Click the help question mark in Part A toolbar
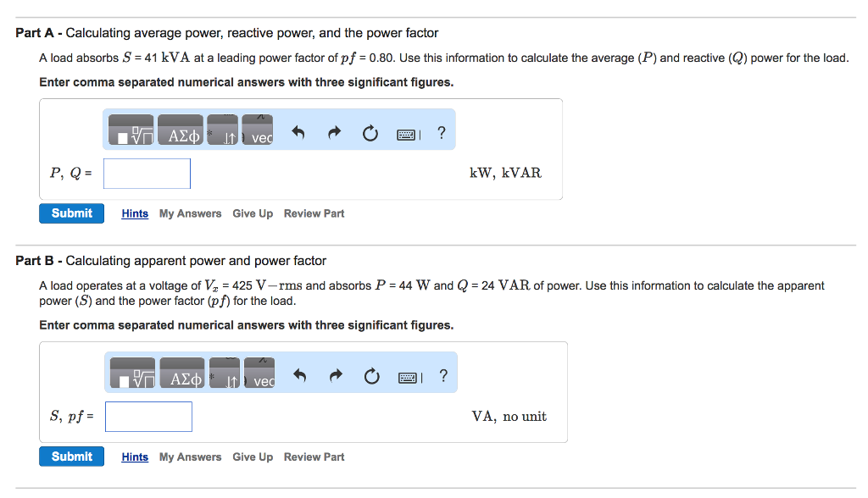This screenshot has height=498, width=868. (440, 132)
